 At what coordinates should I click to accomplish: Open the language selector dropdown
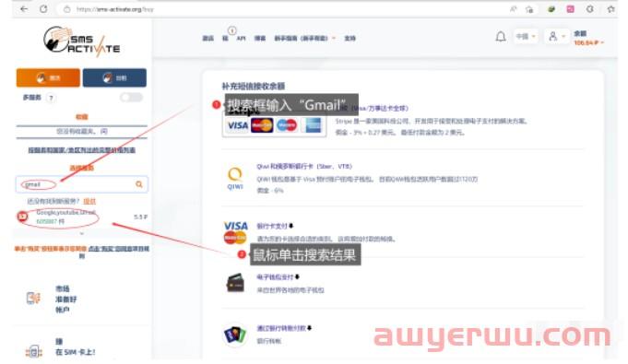click(526, 37)
